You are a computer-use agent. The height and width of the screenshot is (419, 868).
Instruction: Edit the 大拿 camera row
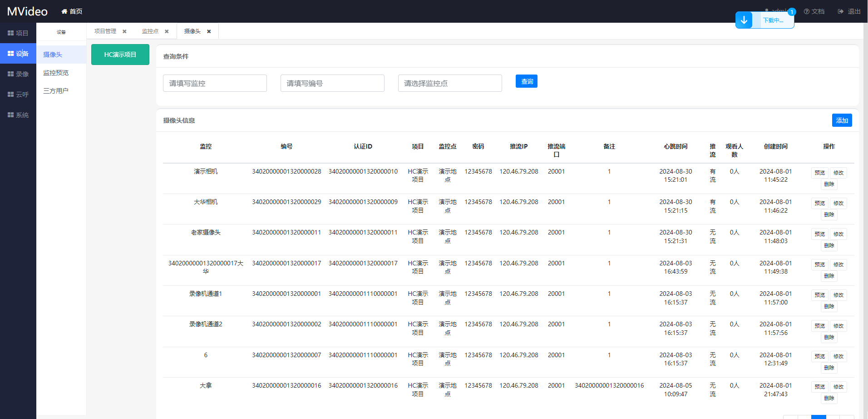(x=838, y=387)
